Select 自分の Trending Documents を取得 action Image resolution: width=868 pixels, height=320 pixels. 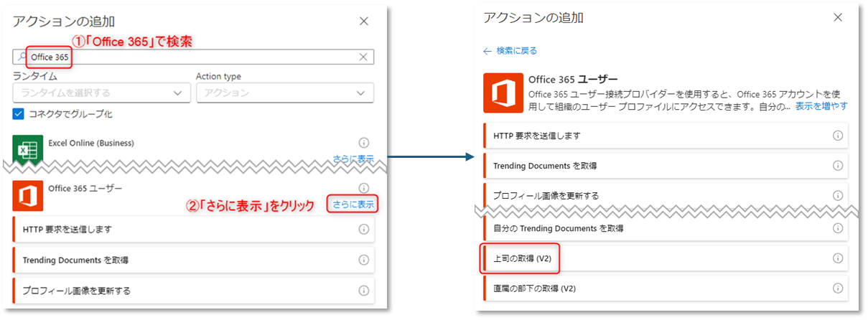[x=666, y=228]
